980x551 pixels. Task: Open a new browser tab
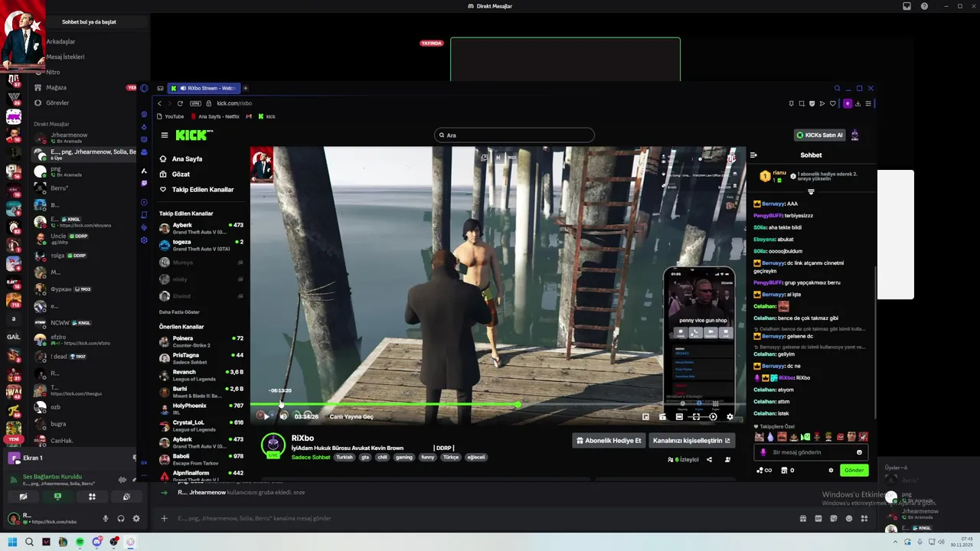point(245,88)
